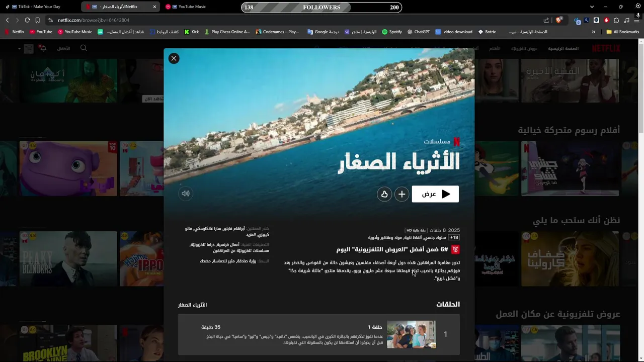Screen dimensions: 644x362
Task: Open the عروض تلفزيونيّة Netflix nav item
Action: [524, 49]
